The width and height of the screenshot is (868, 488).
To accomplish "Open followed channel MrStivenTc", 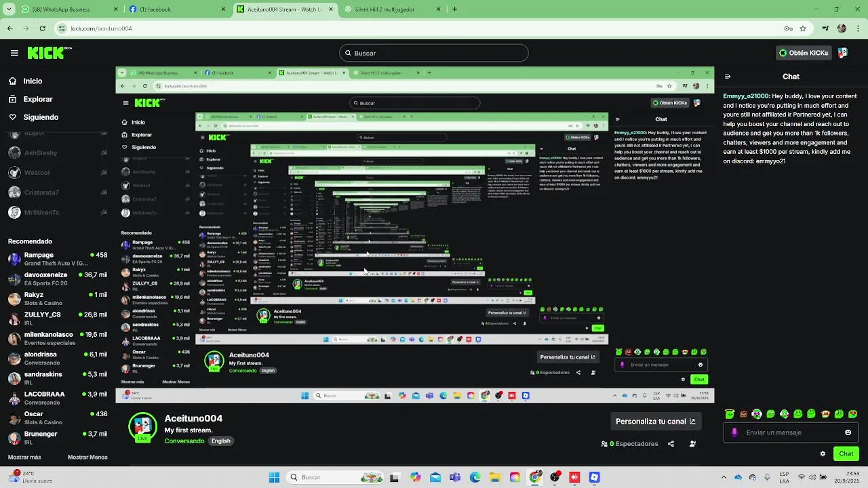I will tap(58, 212).
